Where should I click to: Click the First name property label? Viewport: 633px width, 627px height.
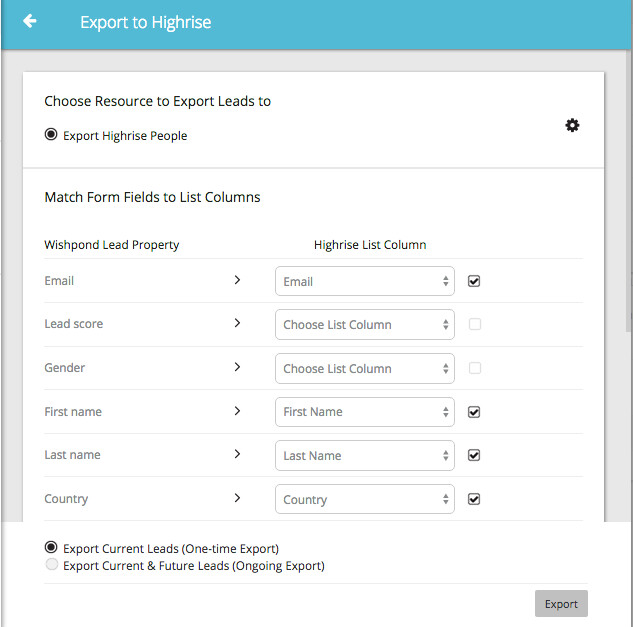(73, 412)
